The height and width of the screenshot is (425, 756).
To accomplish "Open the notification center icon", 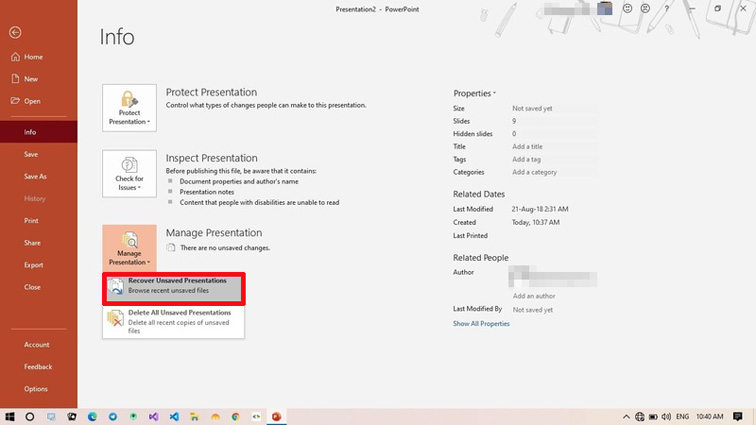I will point(738,416).
